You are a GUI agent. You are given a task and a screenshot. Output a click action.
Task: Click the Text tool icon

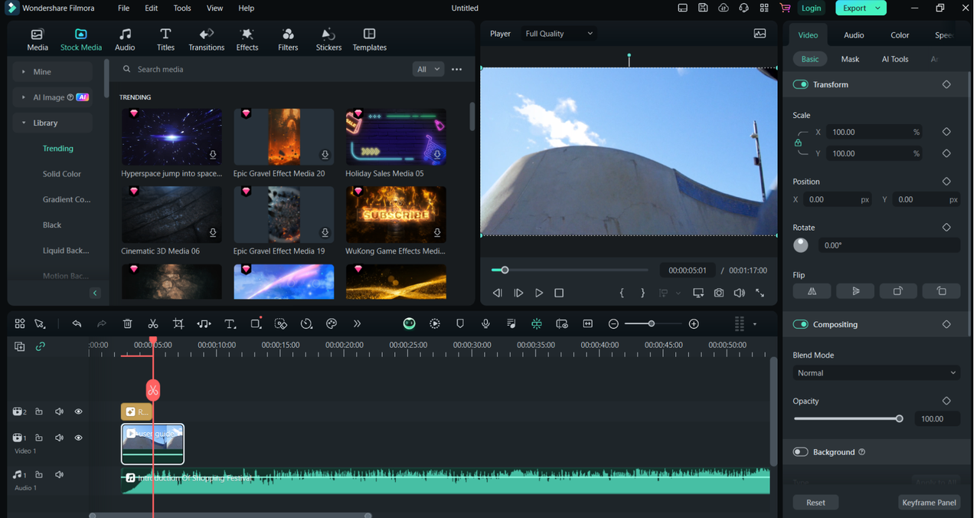230,324
